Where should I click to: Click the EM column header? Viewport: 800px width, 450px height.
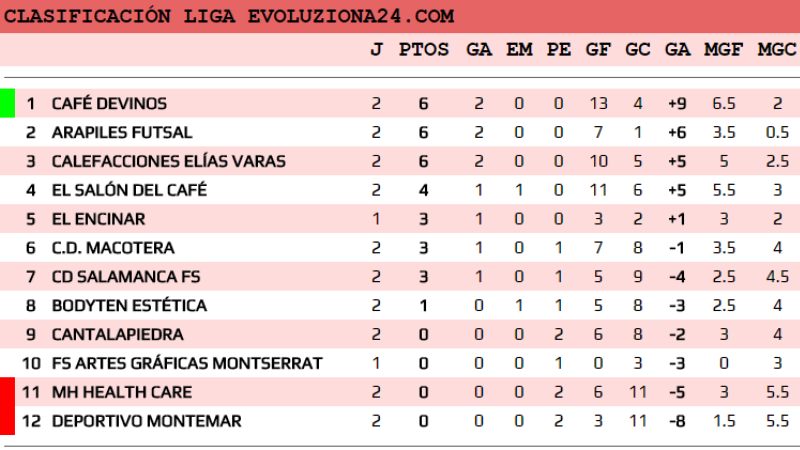[519, 49]
